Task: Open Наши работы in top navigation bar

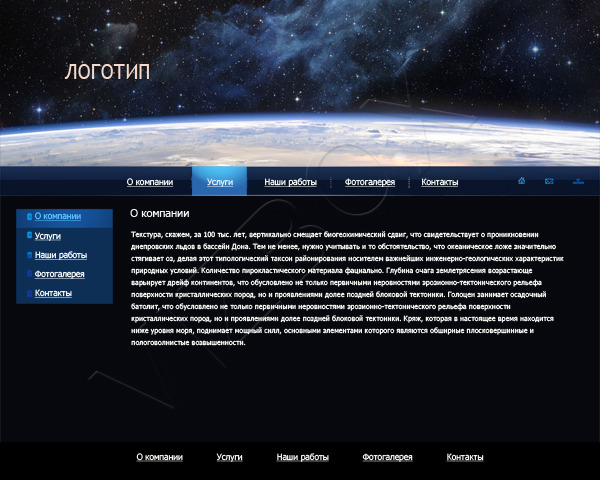Action: [x=290, y=182]
